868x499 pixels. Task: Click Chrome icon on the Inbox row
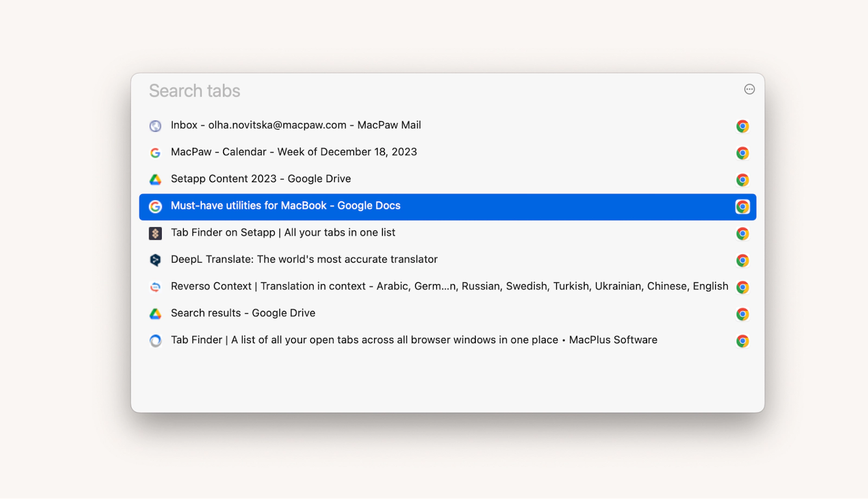click(743, 126)
